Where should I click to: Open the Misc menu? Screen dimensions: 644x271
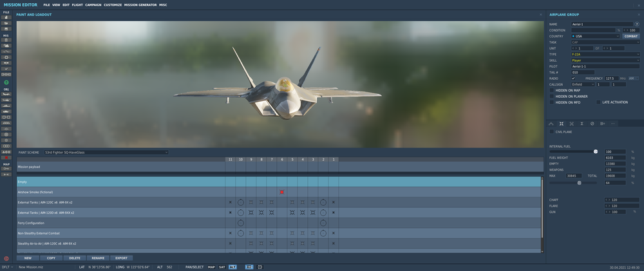pyautogui.click(x=163, y=5)
